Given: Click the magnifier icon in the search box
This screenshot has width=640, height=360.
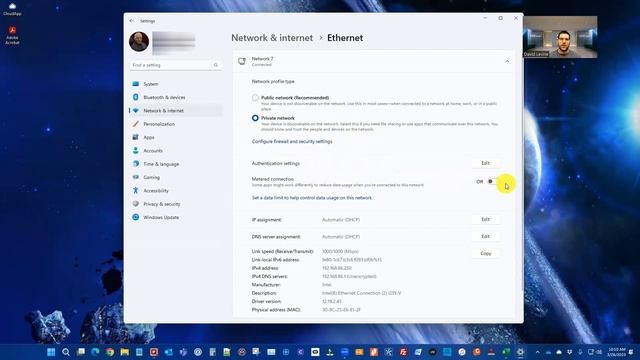Looking at the screenshot, I should [216, 65].
